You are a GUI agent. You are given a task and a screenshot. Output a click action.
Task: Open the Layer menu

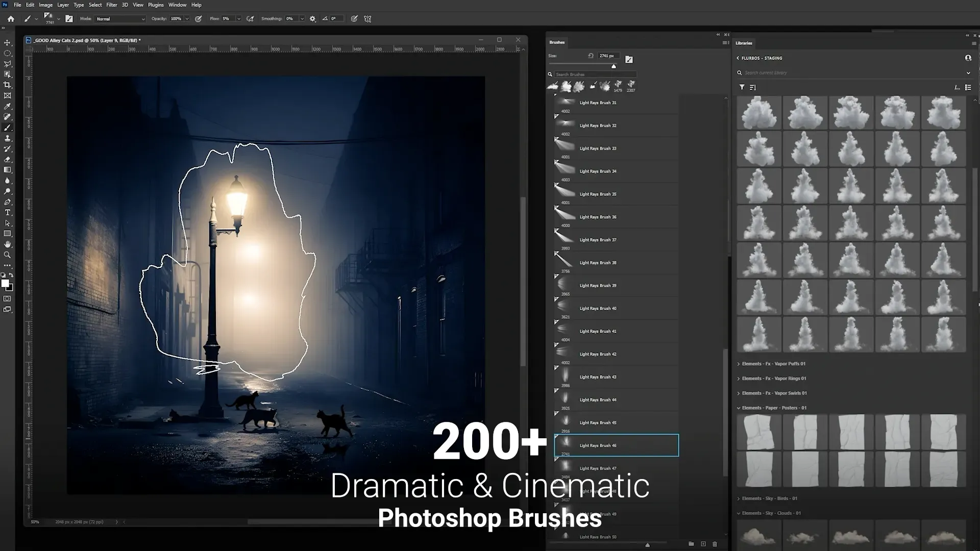[63, 5]
